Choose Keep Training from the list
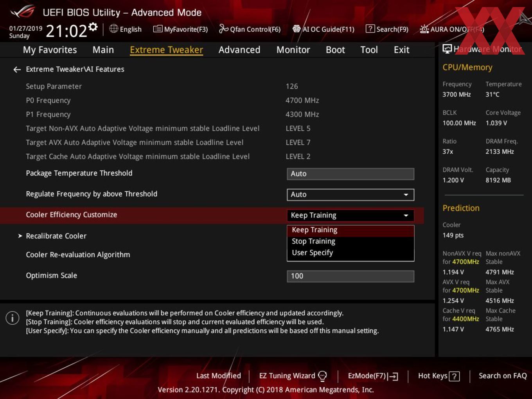The width and height of the screenshot is (532, 399). tap(350, 230)
